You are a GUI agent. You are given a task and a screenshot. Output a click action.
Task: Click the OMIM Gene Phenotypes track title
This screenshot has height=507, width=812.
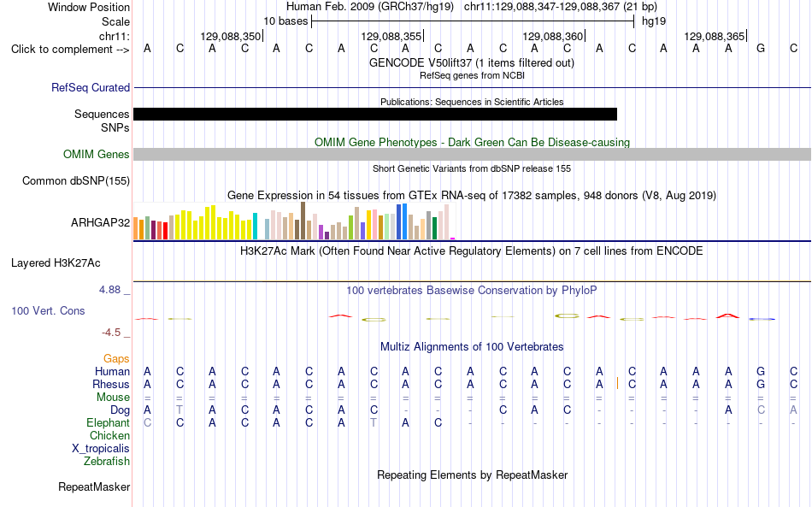click(x=472, y=143)
